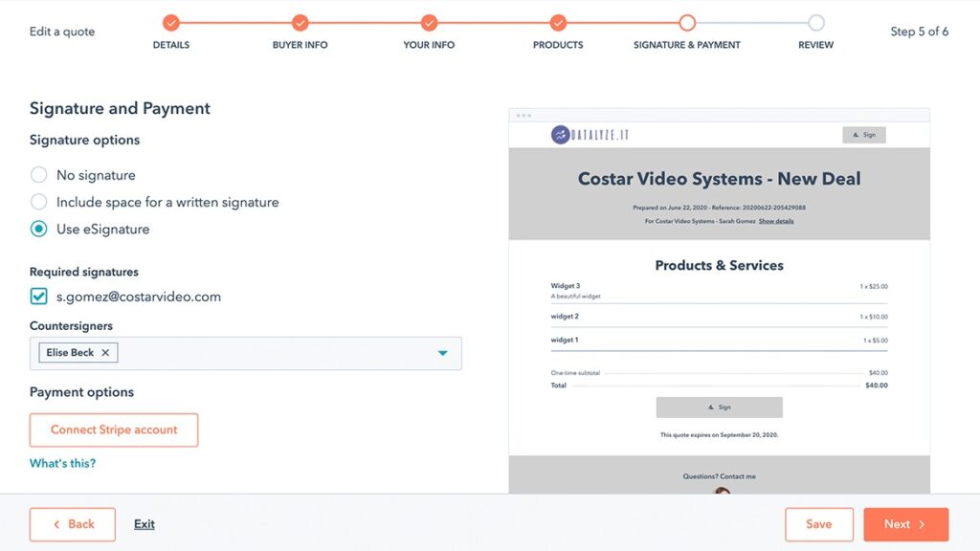Image resolution: width=980 pixels, height=551 pixels.
Task: Click the progress bar between Payment and Review
Action: pyautogui.click(x=751, y=21)
